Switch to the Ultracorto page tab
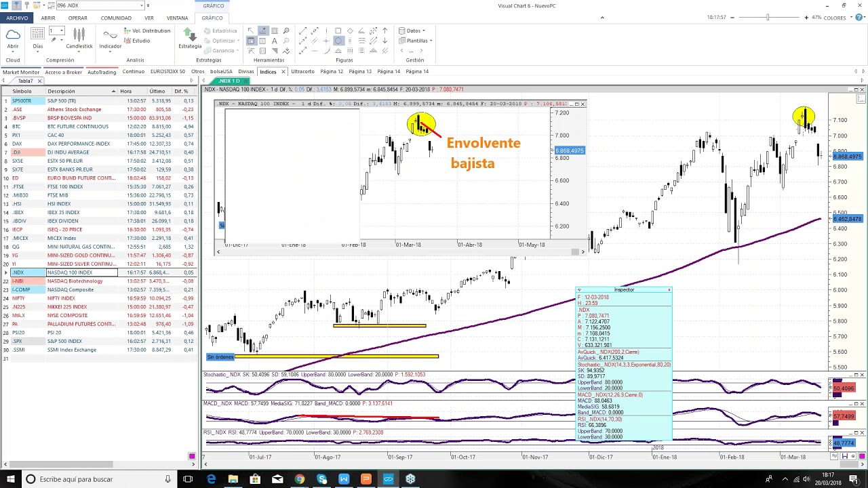This screenshot has height=488, width=868. point(303,71)
